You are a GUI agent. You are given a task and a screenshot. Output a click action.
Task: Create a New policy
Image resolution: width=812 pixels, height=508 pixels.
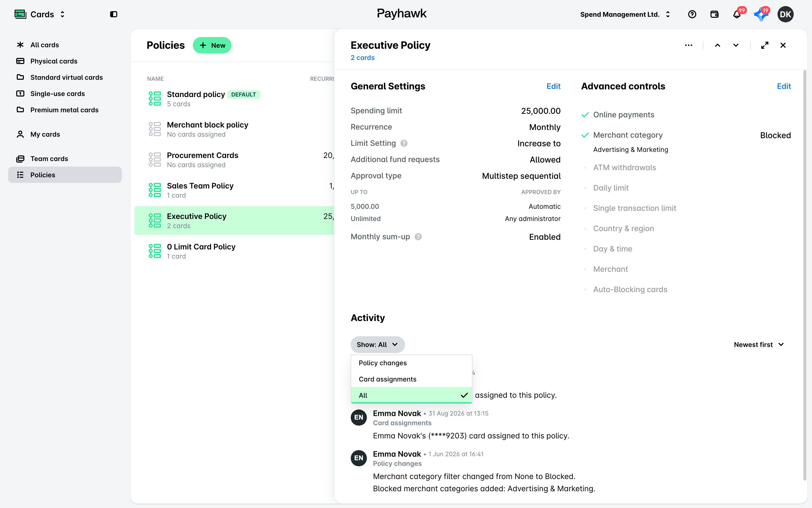point(212,45)
